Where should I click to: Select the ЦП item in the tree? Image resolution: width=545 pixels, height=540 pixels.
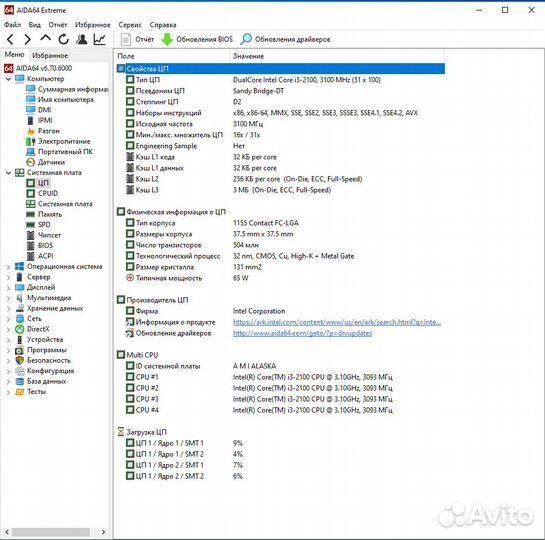coord(38,183)
